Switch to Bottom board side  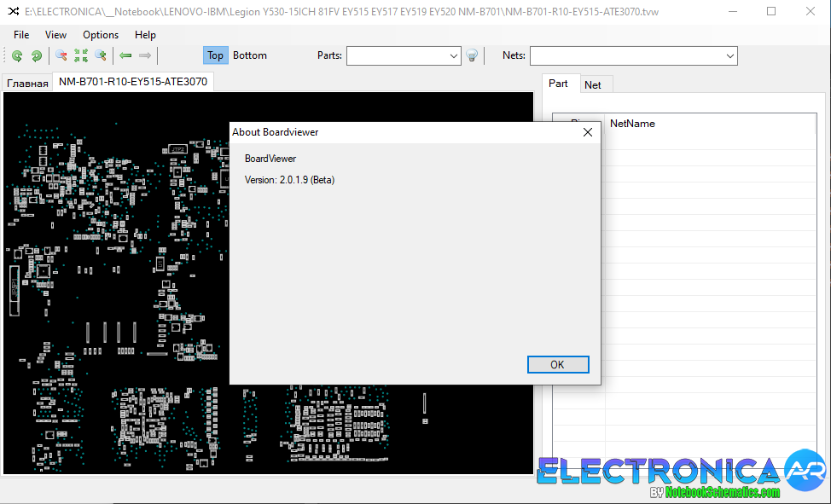[250, 55]
